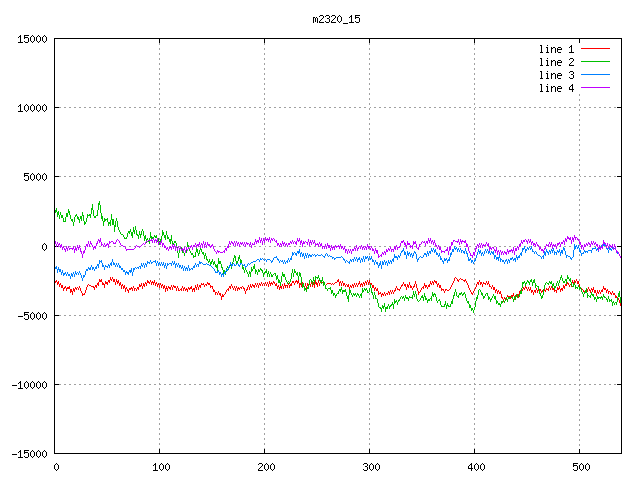Click the x-axis label 500
Screen dimensions: 640x480
coord(579,467)
